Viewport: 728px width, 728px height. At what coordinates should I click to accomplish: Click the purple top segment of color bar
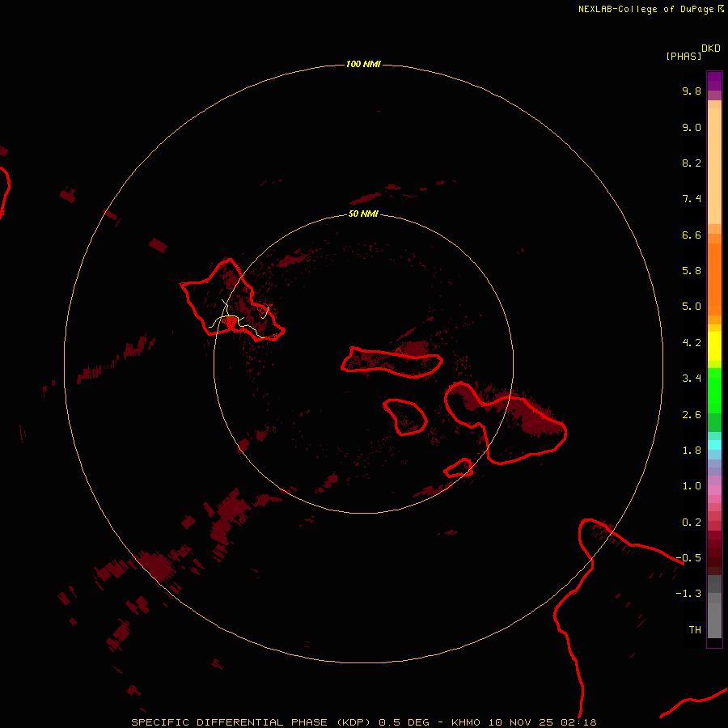pyautogui.click(x=714, y=80)
